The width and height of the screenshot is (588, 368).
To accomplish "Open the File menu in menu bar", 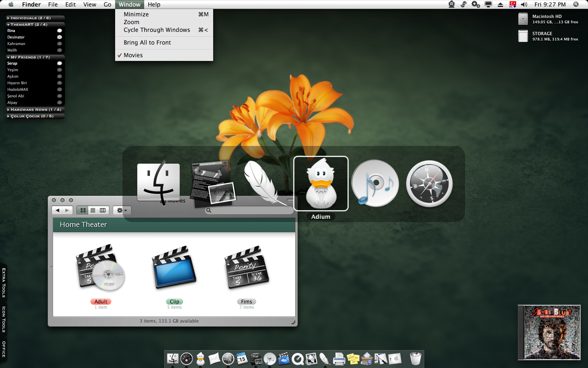I will tap(53, 4).
